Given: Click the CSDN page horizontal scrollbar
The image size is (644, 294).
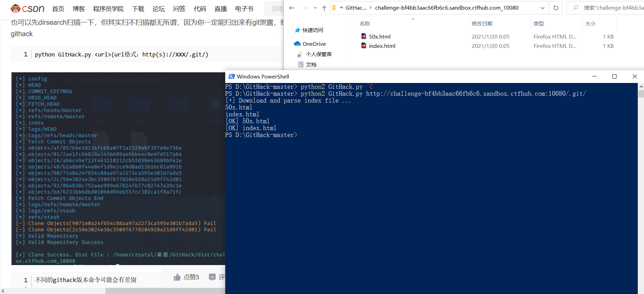Looking at the screenshot, I should click(165, 291).
